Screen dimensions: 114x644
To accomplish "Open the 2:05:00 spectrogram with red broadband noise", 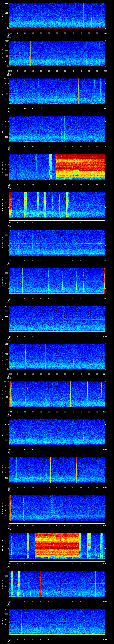I will pyautogui.click(x=57, y=167).
